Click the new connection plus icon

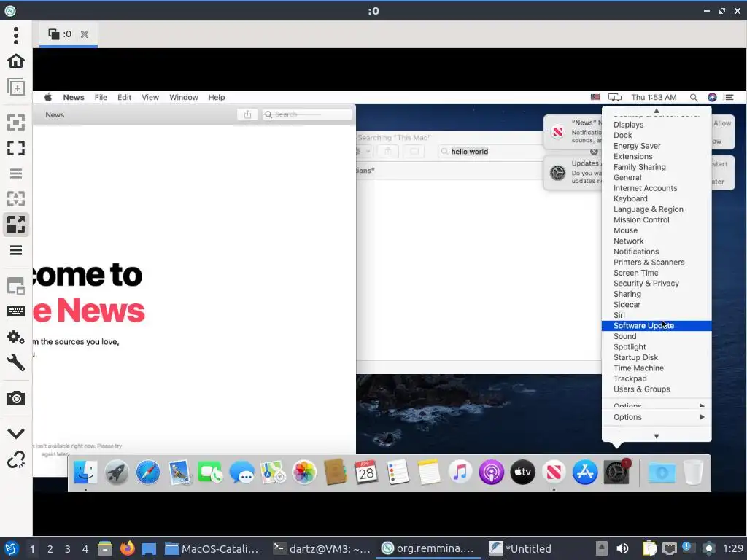16,87
